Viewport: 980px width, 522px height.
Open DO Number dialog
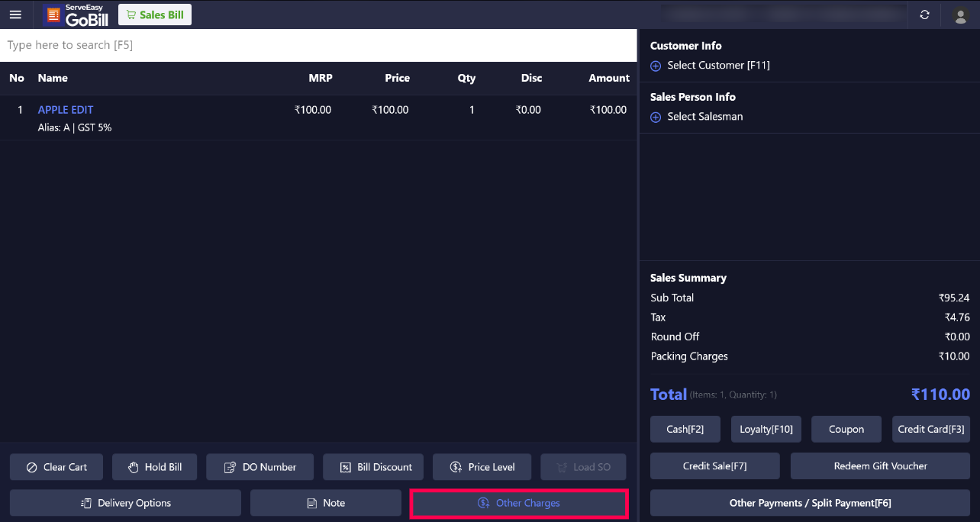coord(260,467)
